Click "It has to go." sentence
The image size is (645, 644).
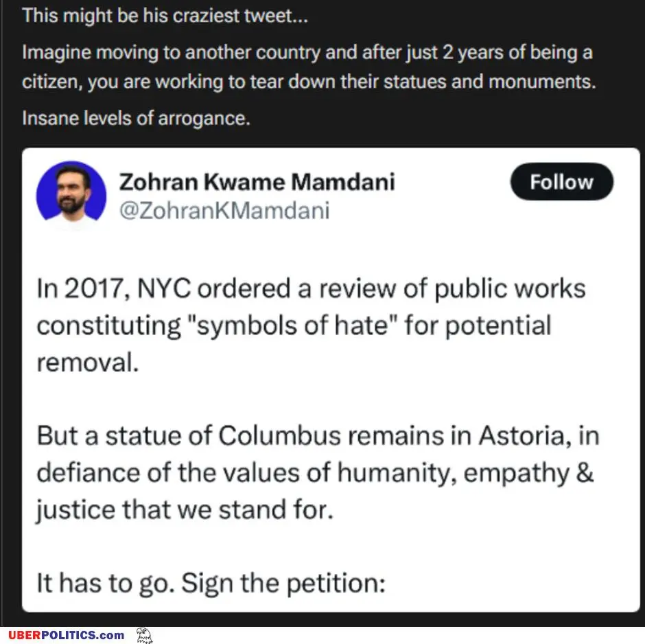pyautogui.click(x=106, y=584)
